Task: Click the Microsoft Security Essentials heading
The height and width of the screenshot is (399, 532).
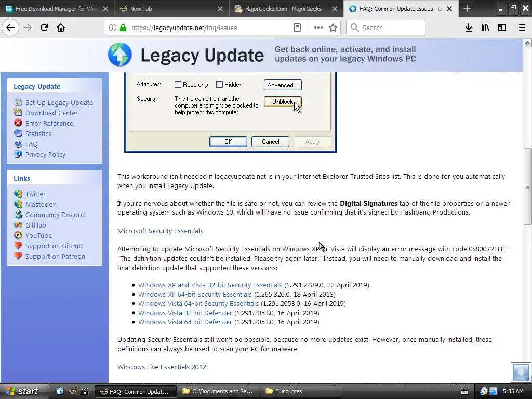Action: pyautogui.click(x=160, y=231)
